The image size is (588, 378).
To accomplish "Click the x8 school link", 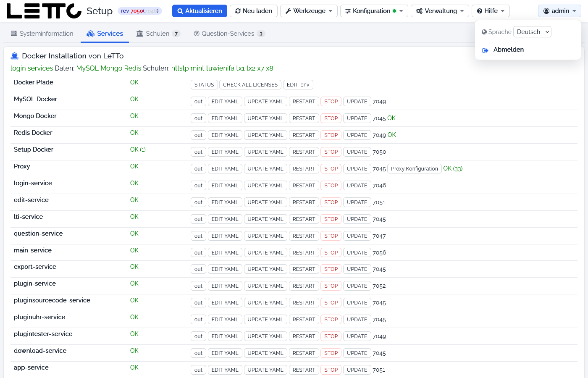I will 269,68.
